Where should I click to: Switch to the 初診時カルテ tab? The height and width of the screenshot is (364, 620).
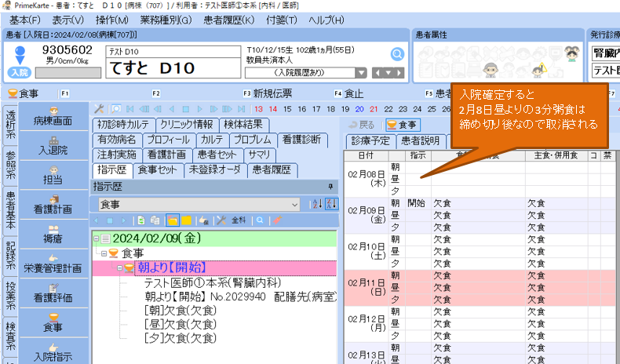pos(123,125)
